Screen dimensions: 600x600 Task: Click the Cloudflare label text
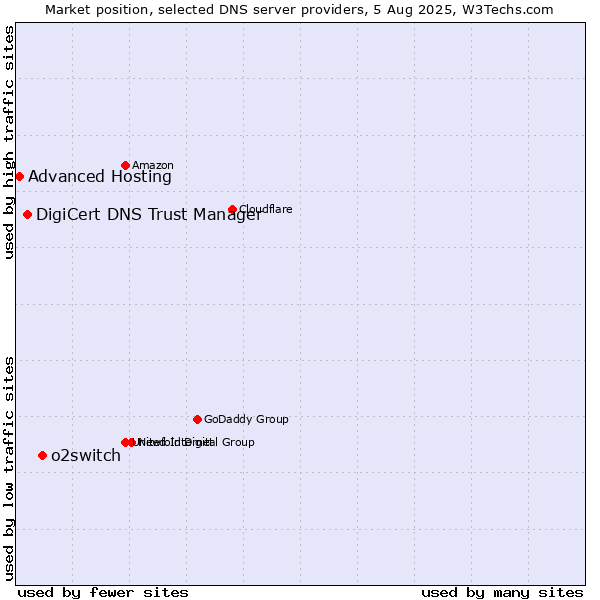(x=266, y=209)
